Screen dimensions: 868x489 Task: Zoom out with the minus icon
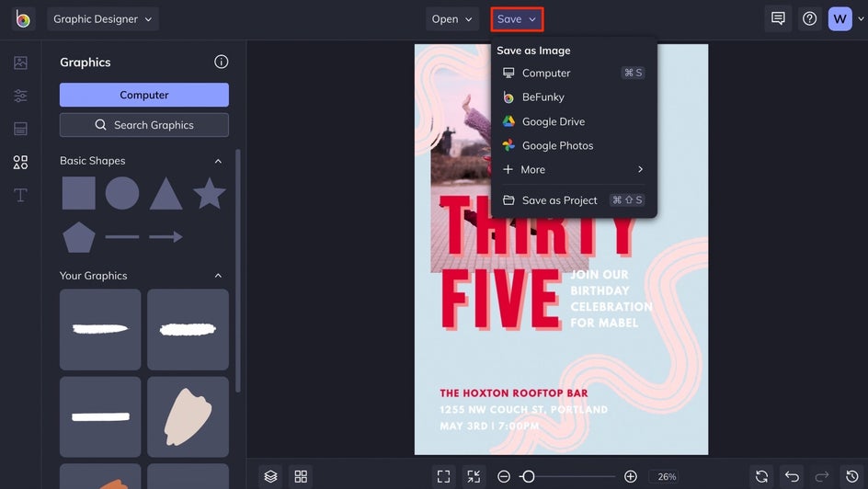click(504, 476)
